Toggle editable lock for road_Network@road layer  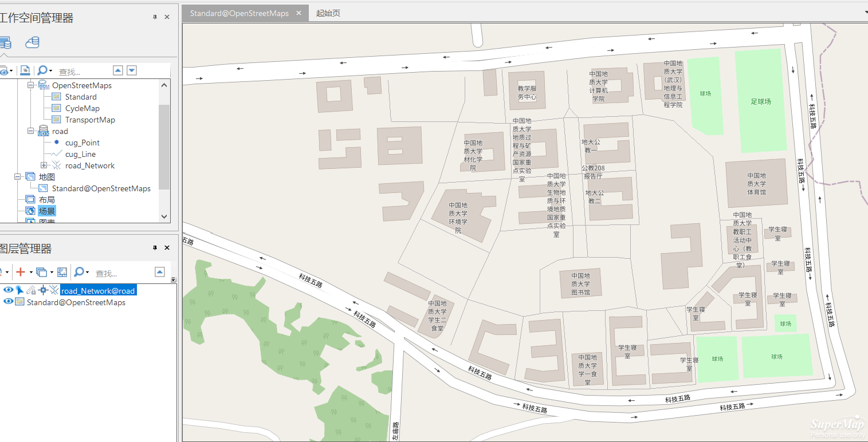pos(32,290)
